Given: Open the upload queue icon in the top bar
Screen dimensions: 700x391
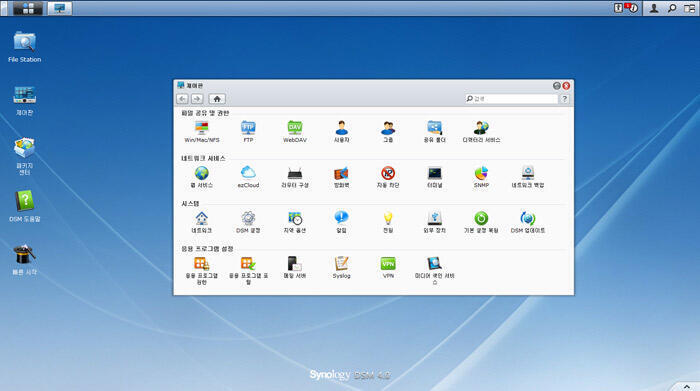Looking at the screenshot, I should (x=618, y=8).
